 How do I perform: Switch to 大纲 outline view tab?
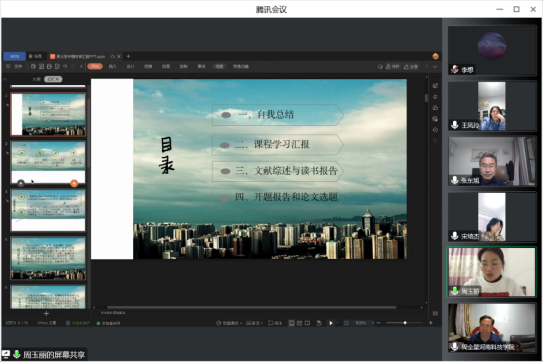[x=36, y=79]
